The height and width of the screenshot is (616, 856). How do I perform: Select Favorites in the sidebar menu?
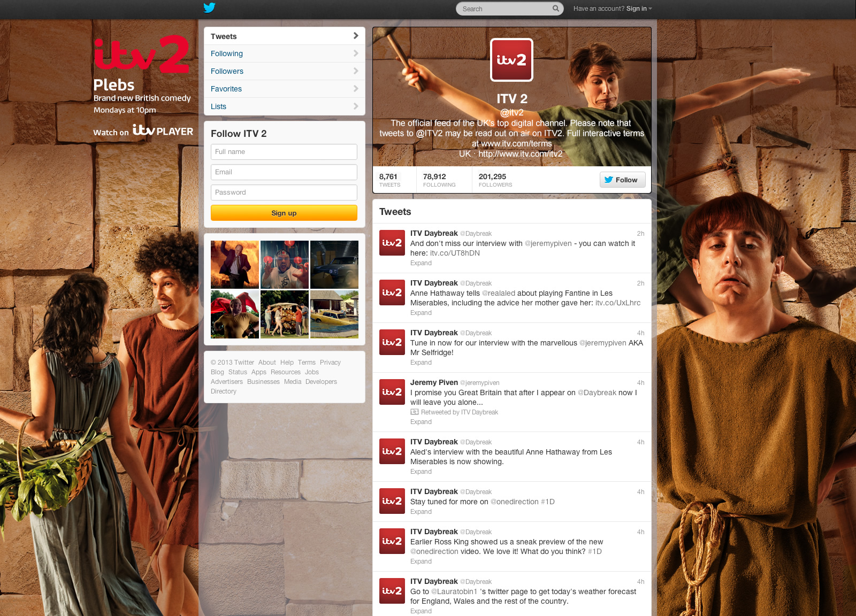(x=226, y=89)
